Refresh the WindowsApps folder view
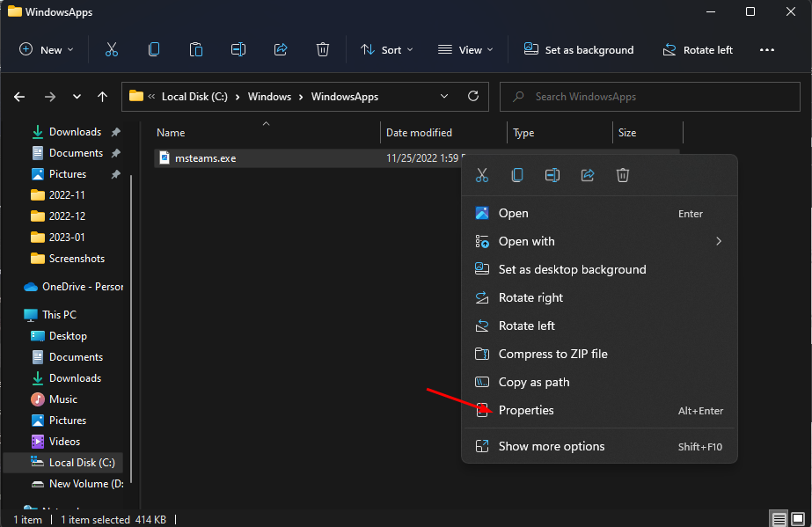812x527 pixels. 473,96
